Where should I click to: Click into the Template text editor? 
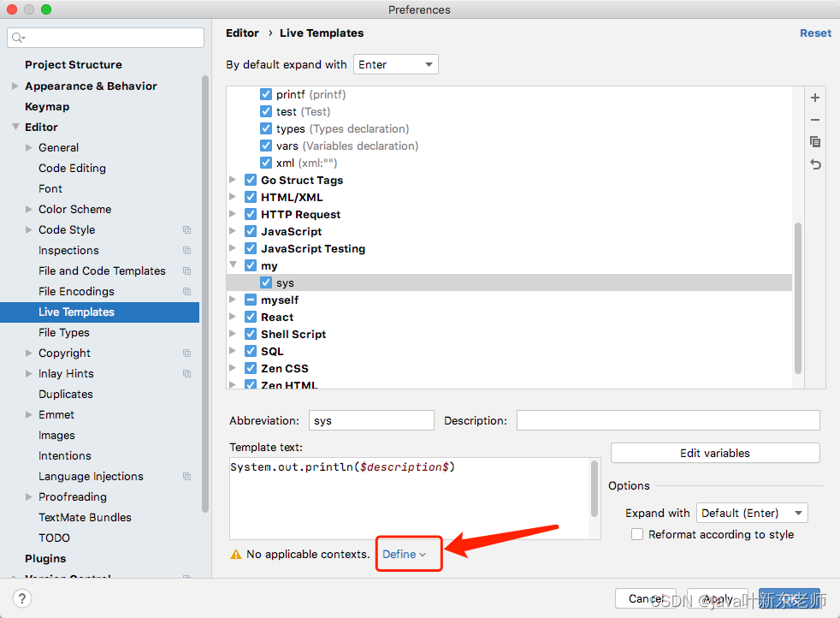tap(410, 498)
